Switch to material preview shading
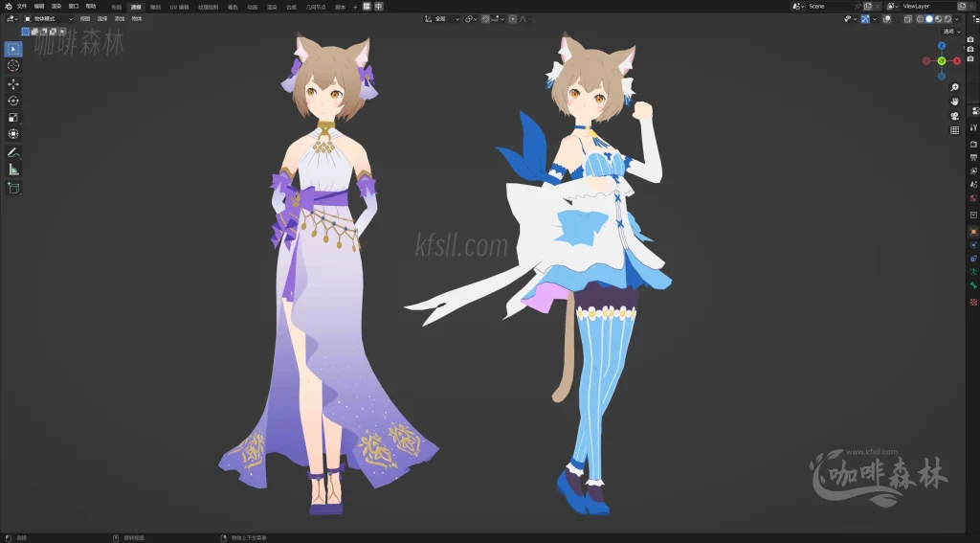The image size is (980, 543). pyautogui.click(x=939, y=19)
